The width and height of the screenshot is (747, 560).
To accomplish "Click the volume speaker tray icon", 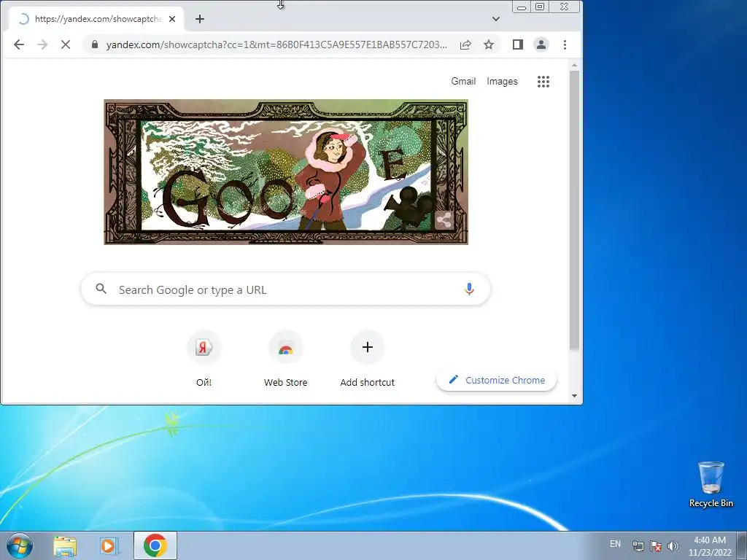I will point(673,546).
